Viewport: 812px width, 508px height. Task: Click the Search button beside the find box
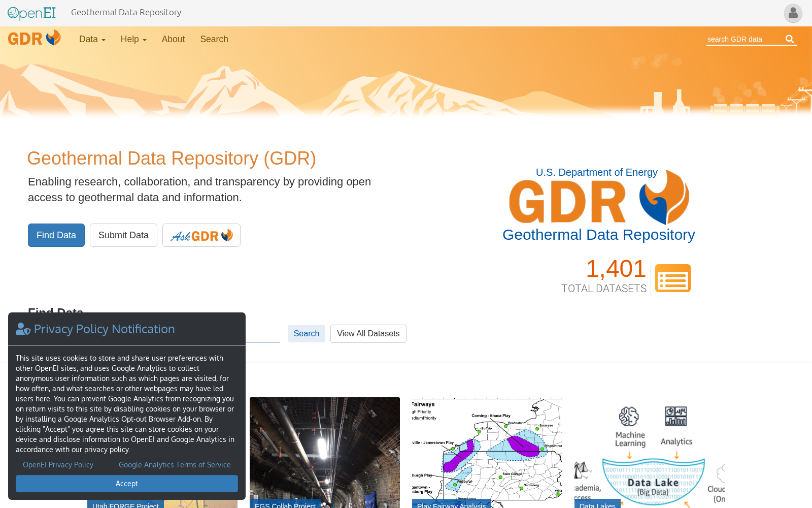pyautogui.click(x=307, y=334)
